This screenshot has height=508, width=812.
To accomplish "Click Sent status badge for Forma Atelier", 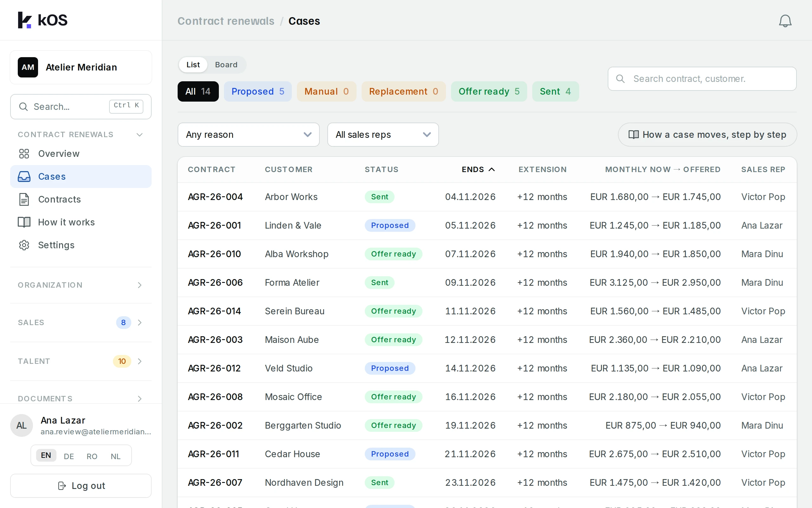I will (x=379, y=283).
